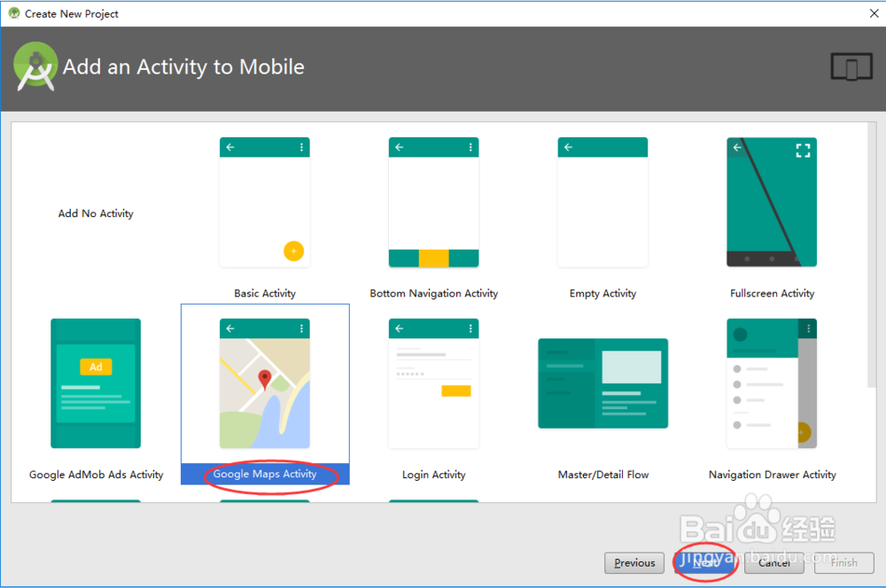Screen dimensions: 886x588
Task: Click the highlighted Google Maps Activity label
Action: click(264, 474)
